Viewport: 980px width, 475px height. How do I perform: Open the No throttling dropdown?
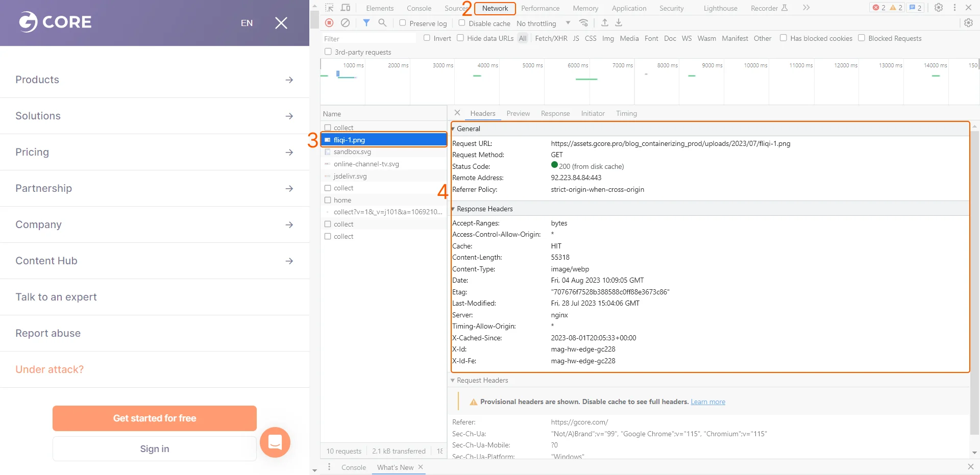[543, 23]
